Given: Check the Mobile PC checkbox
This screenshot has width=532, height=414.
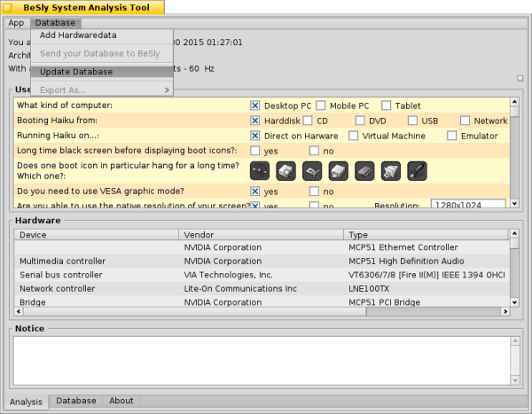Looking at the screenshot, I should (x=321, y=105).
